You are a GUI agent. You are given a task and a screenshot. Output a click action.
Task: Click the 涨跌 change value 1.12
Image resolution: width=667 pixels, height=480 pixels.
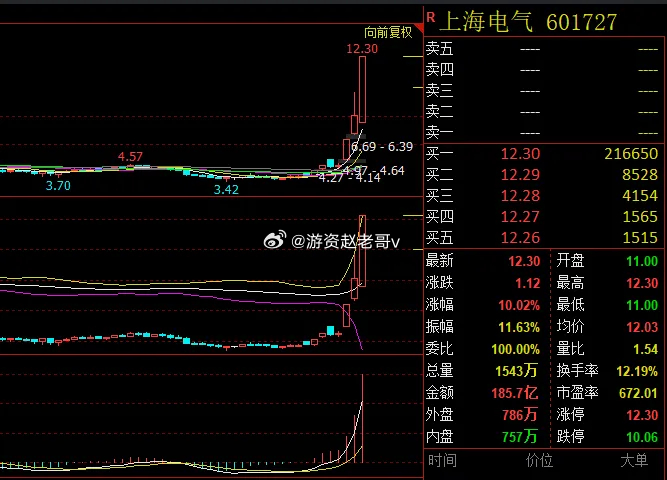[x=527, y=283]
